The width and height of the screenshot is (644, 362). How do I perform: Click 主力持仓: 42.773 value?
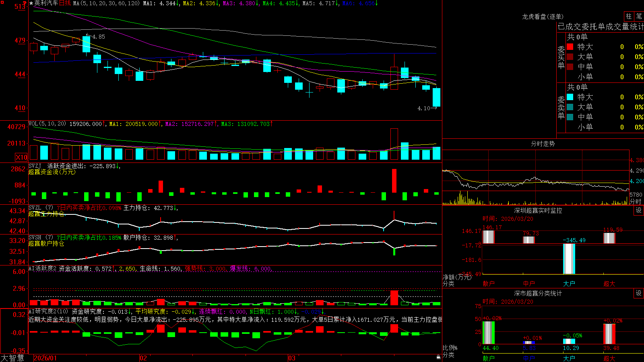point(149,208)
